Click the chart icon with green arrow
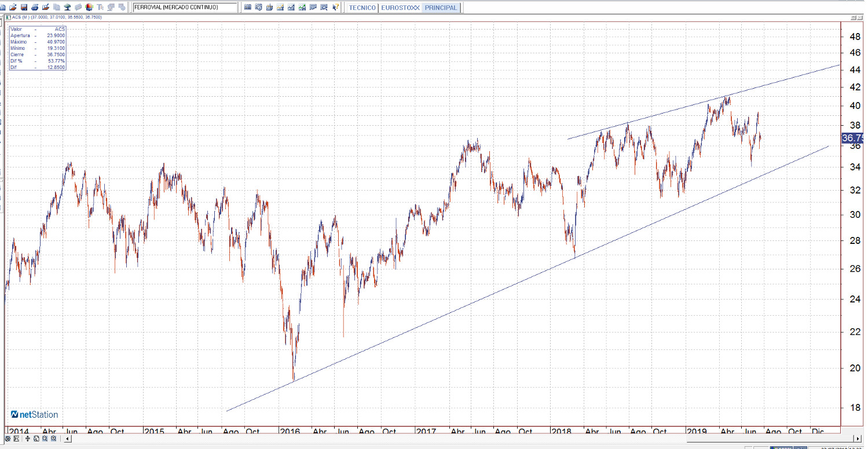Image resolution: width=868 pixels, height=449 pixels. point(302,8)
